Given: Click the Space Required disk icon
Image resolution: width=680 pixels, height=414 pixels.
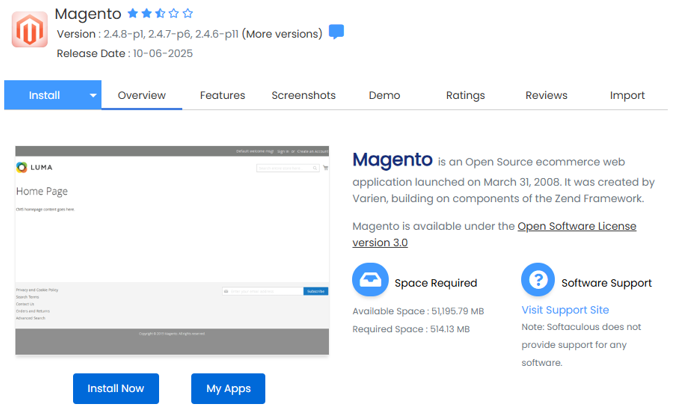Looking at the screenshot, I should pos(370,281).
